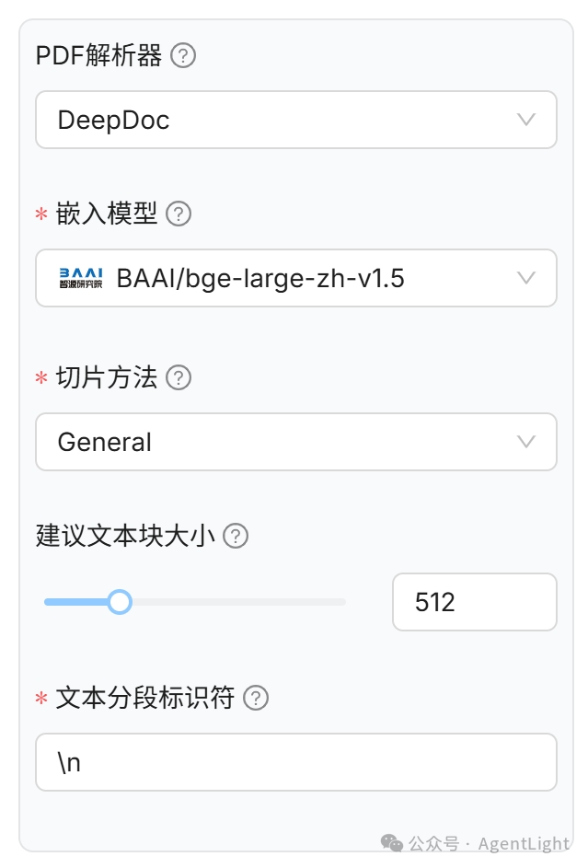This screenshot has width=588, height=868.
Task: Click the help icon next to 文本分段标识符
Action: [x=257, y=698]
